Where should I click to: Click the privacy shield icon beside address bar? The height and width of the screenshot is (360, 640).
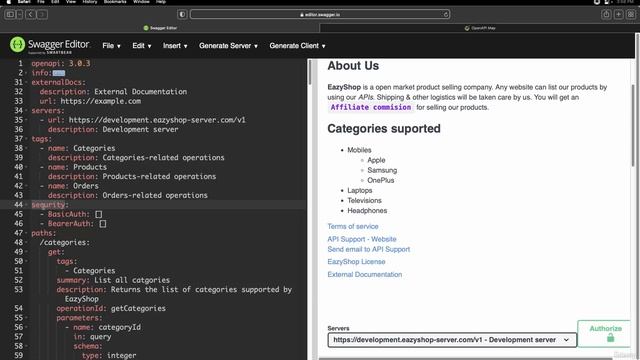pos(182,15)
